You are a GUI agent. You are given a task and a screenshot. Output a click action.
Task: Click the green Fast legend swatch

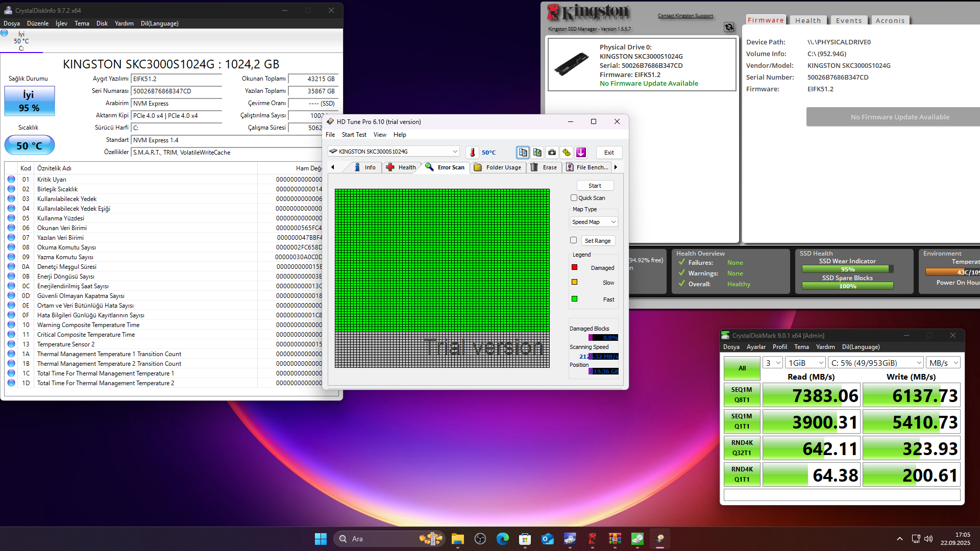[574, 299]
